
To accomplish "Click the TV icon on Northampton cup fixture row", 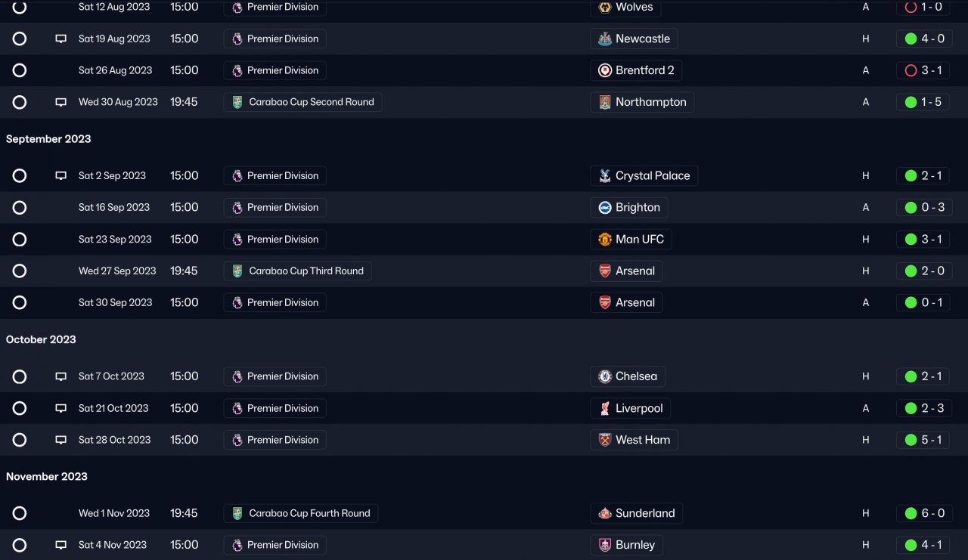I will point(61,102).
